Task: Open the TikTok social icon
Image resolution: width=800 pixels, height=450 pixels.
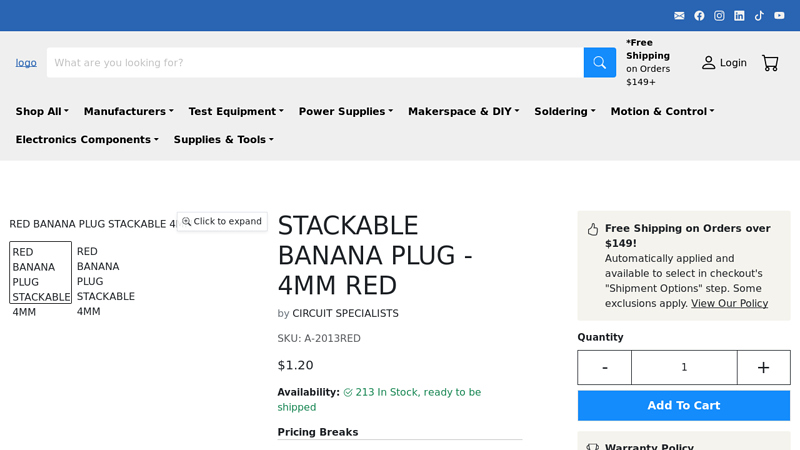Action: point(759,16)
